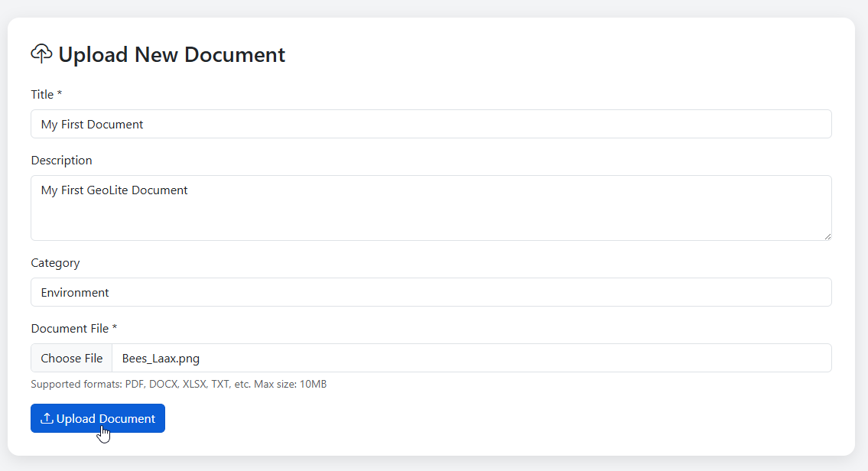Click the Supported formats hint text

(178, 384)
